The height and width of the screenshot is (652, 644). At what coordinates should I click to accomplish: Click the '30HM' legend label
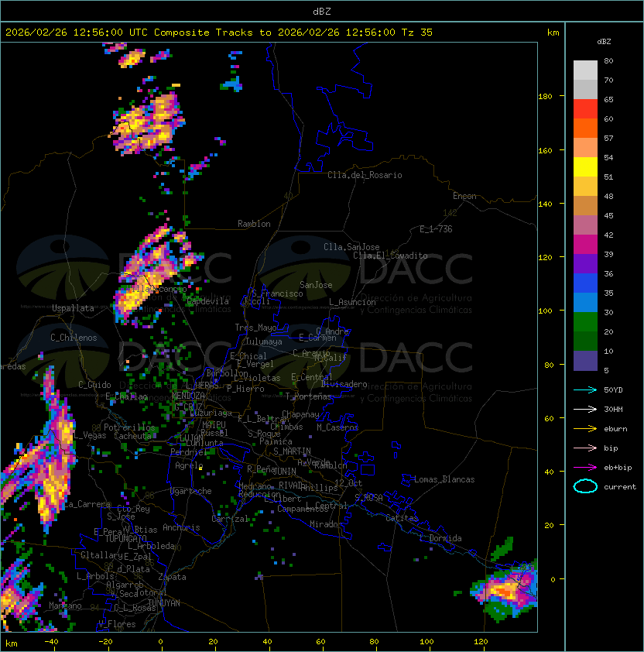pos(613,409)
